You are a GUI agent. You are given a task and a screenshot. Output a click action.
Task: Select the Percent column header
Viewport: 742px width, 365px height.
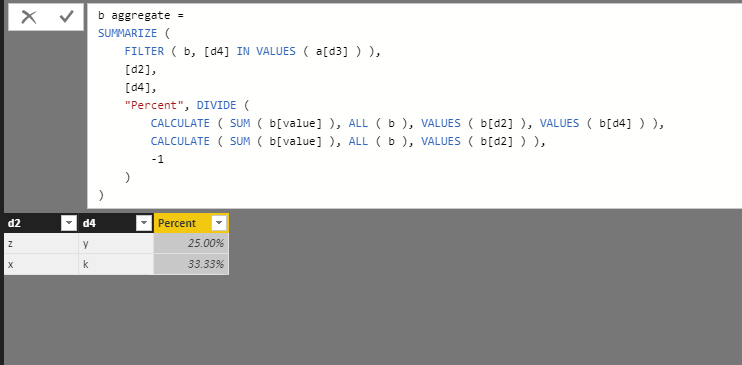point(191,223)
